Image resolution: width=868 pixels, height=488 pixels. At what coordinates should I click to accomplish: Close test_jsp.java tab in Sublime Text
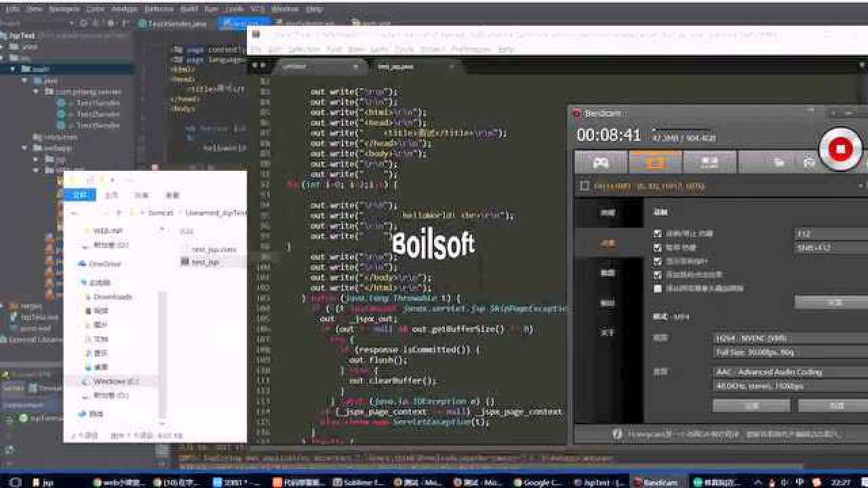pos(452,66)
